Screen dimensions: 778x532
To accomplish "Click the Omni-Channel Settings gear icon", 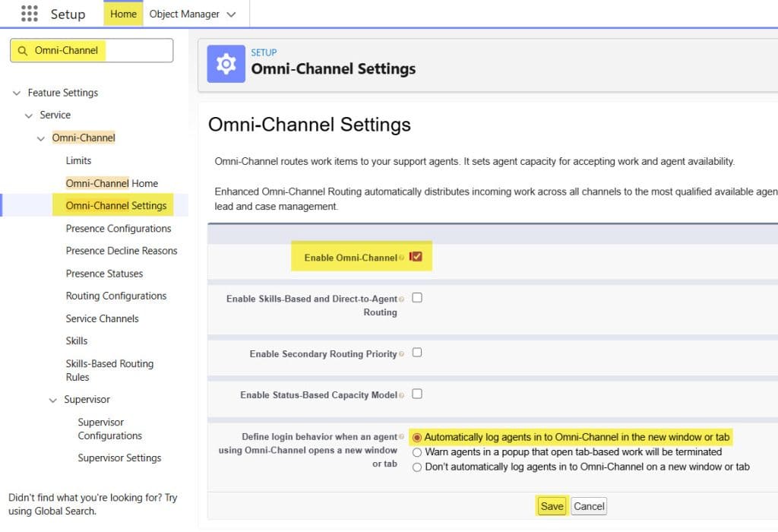I will click(x=226, y=64).
